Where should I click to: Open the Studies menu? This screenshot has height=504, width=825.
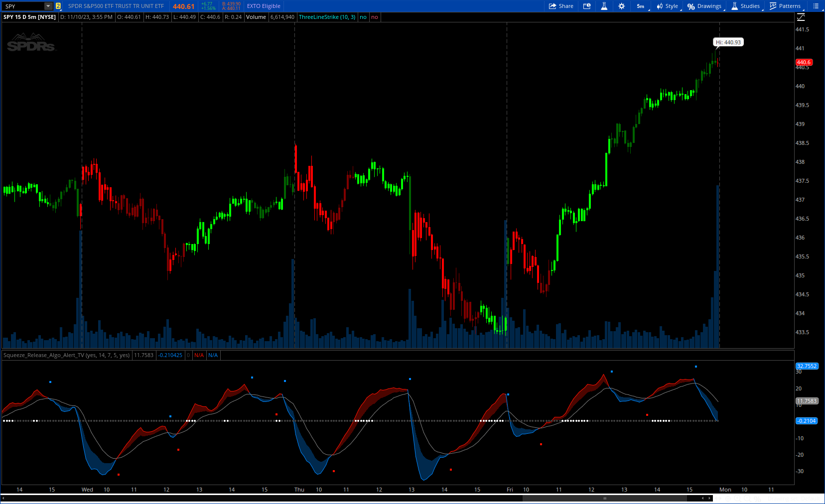click(746, 6)
